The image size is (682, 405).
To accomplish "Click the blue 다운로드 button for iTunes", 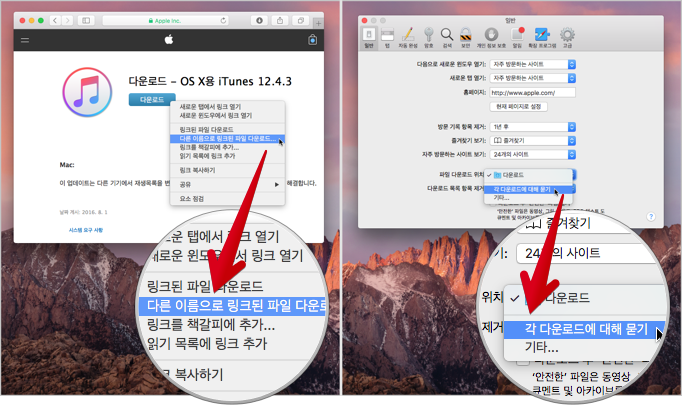I will point(152,100).
